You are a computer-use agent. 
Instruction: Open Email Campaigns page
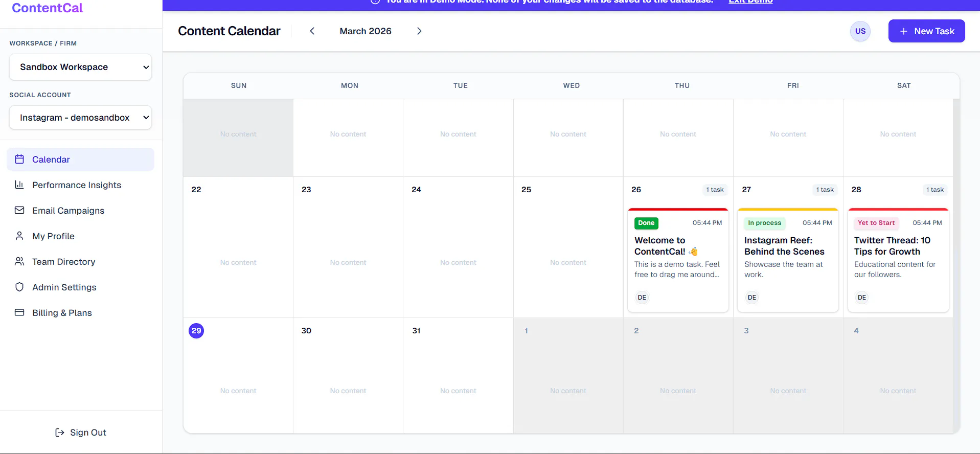click(x=80, y=210)
